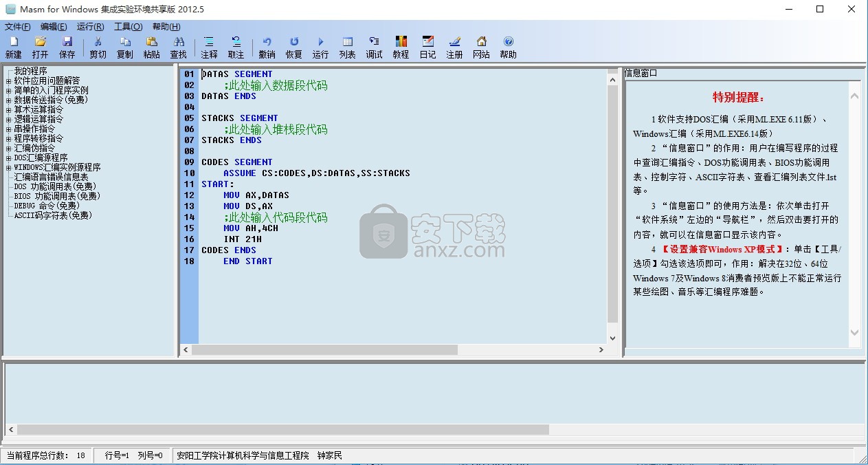The width and height of the screenshot is (868, 465).
Task: Redo edit with 恢复 icon
Action: click(293, 47)
